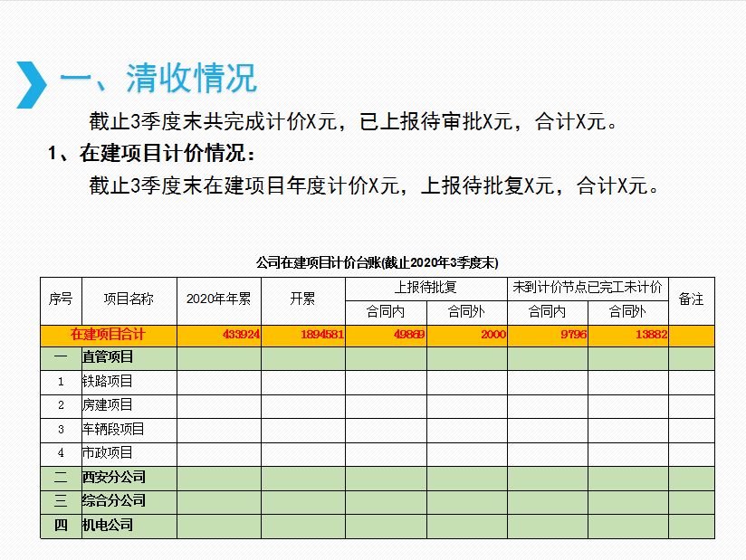Click the total value 433924
The image size is (746, 560).
coord(241,335)
